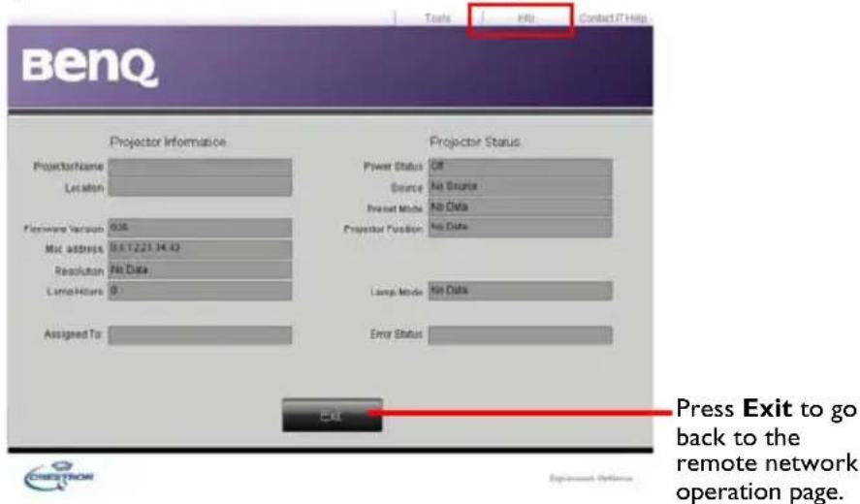Select the Assigned To field
This screenshot has width=860, height=504.
click(200, 334)
